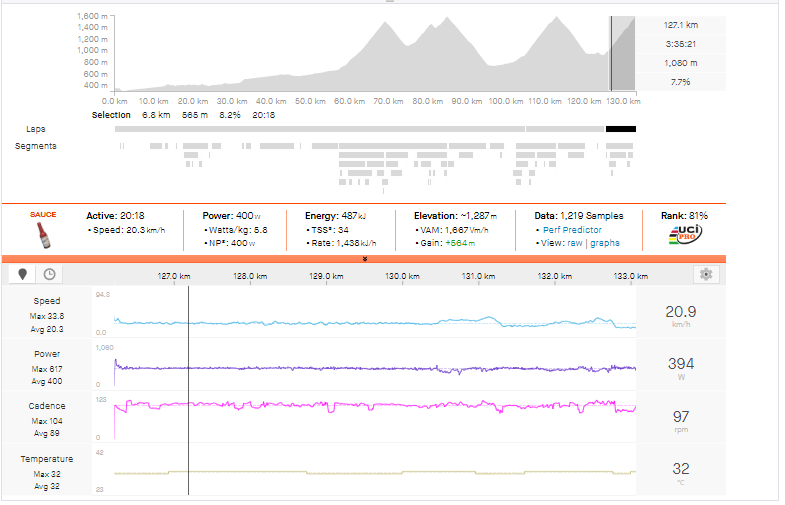Screen dimensions: 785x505
Task: Switch chart axis to distance with pin icon
Action: click(24, 274)
